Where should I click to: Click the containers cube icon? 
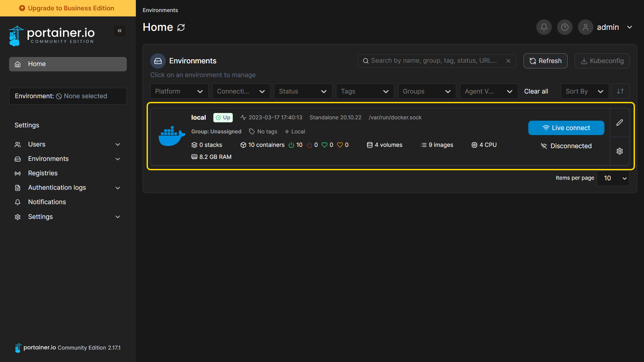[x=244, y=145]
